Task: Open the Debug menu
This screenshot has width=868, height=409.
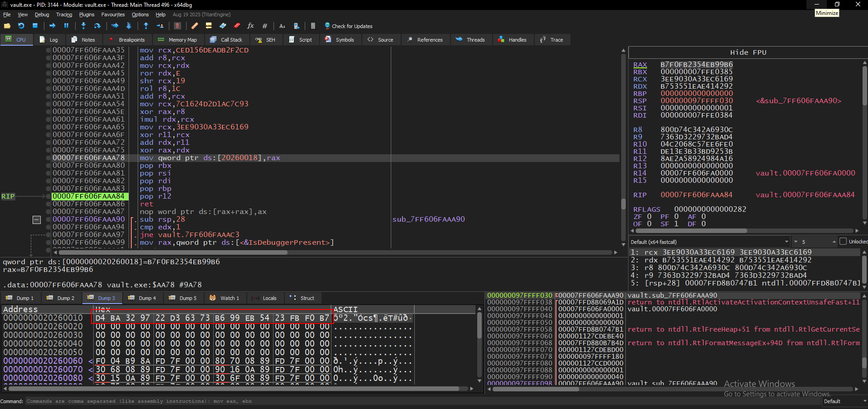Action: coord(42,14)
